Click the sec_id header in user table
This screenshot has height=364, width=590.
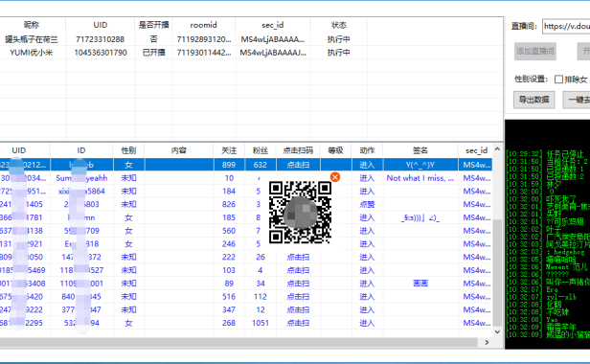(476, 150)
